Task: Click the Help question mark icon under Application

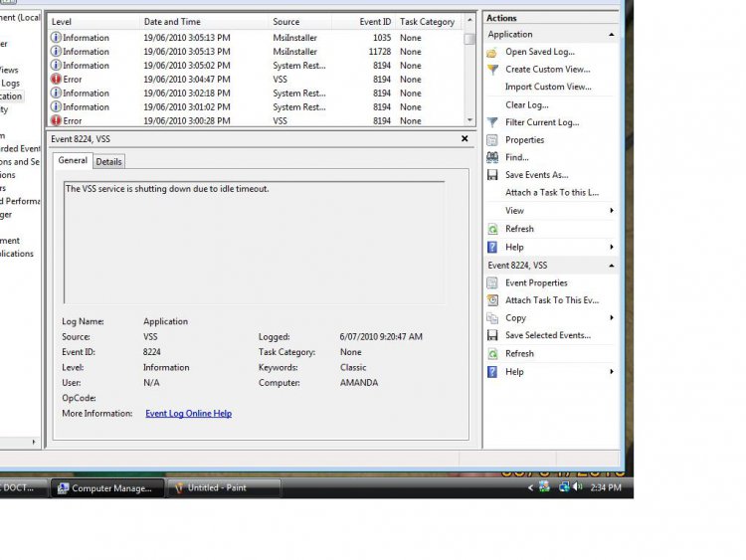Action: click(492, 248)
